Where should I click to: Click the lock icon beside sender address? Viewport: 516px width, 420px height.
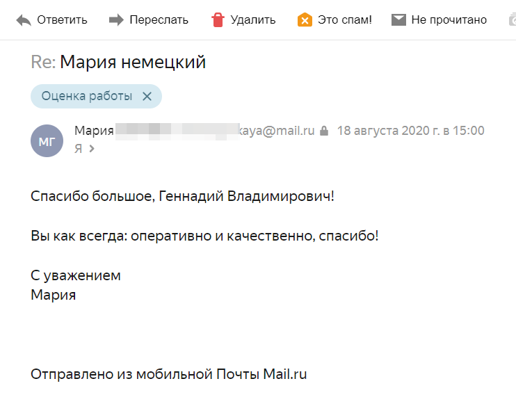coord(324,131)
